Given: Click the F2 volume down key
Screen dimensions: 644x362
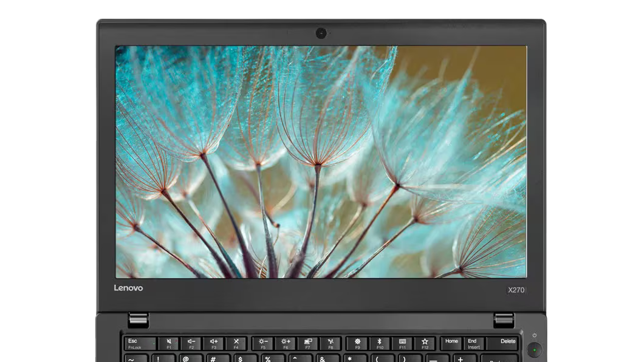Looking at the screenshot, I should coord(191,344).
